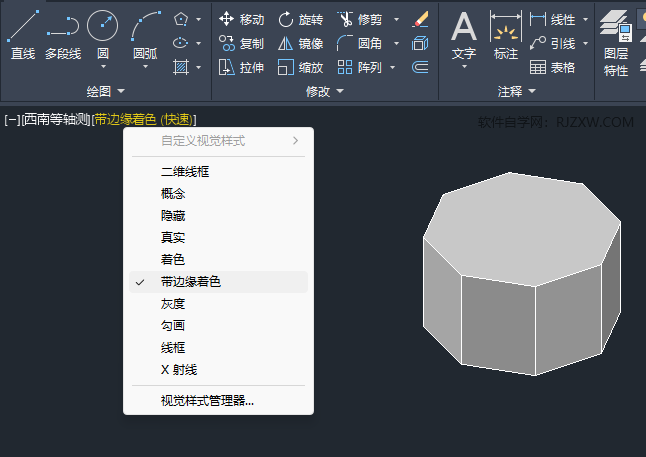Click the 镜像 (Mirror) tool
The image size is (646, 457).
coord(300,43)
